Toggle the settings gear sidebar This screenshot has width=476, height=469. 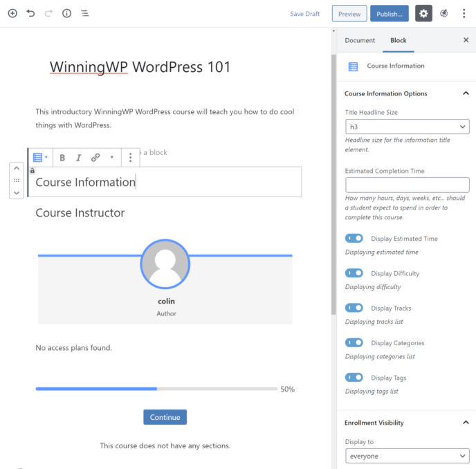423,13
